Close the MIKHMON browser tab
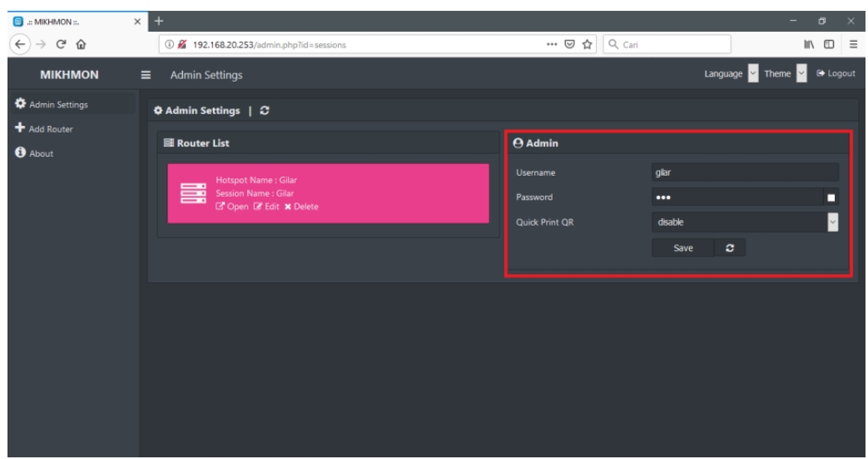The width and height of the screenshot is (868, 459). coord(137,22)
